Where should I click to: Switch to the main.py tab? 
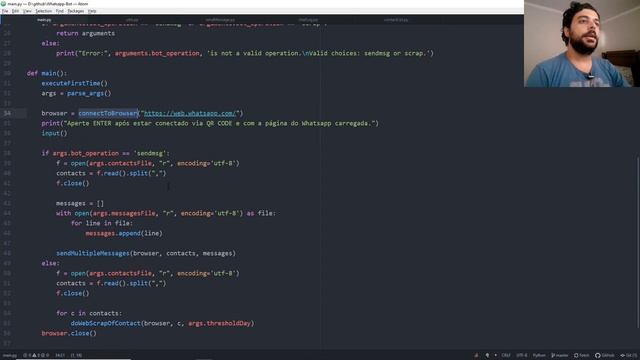click(44, 20)
